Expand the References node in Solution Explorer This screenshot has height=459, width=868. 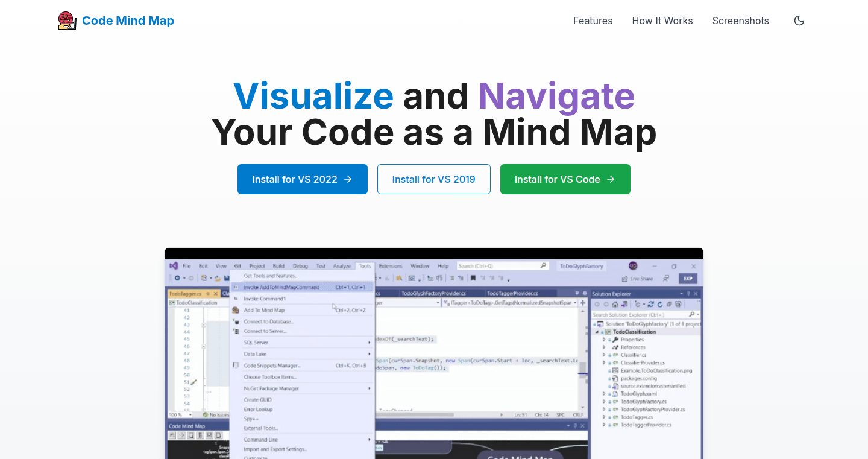pyautogui.click(x=604, y=347)
